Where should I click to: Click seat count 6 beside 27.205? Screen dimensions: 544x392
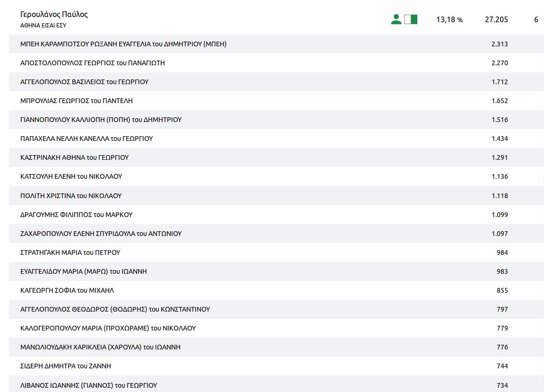point(536,20)
